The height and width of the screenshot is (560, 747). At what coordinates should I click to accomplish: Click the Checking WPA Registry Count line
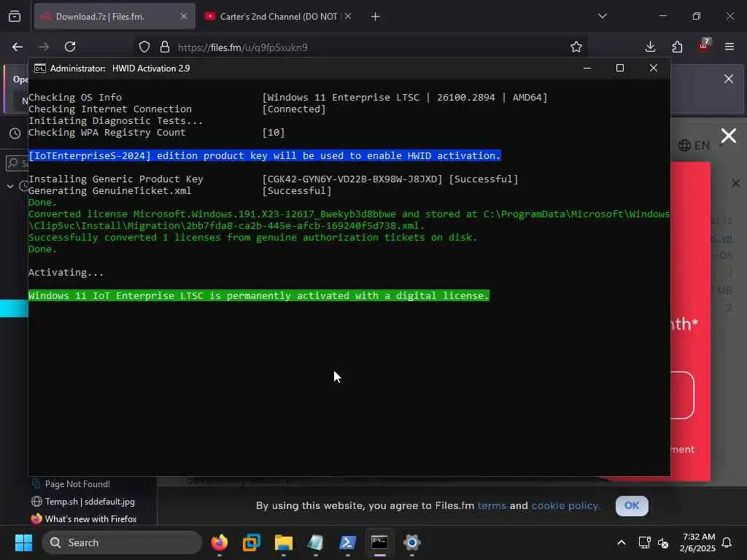click(107, 133)
